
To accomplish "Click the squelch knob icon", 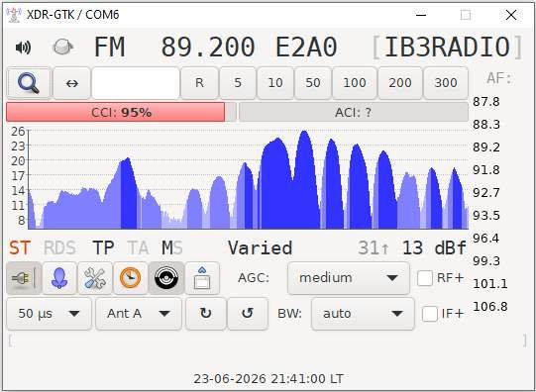I will [62, 47].
